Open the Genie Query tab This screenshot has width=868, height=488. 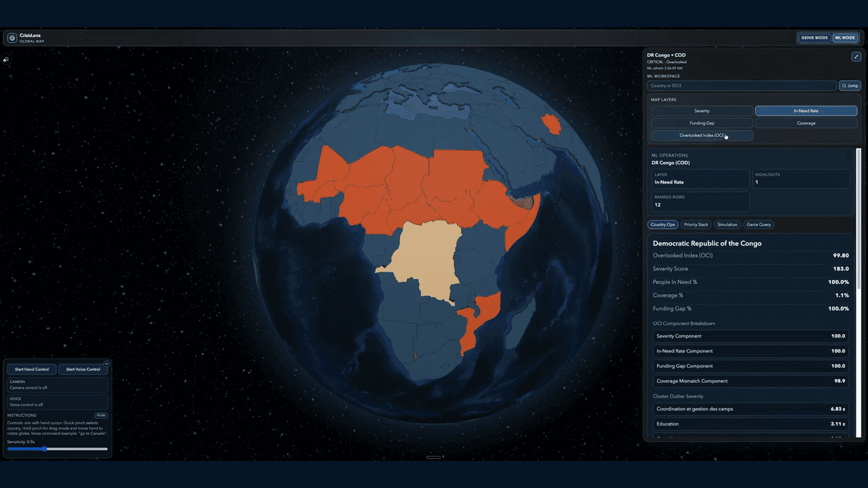758,224
